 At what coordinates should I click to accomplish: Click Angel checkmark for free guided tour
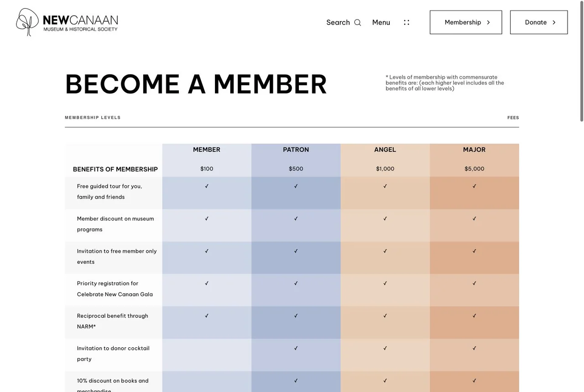click(385, 186)
